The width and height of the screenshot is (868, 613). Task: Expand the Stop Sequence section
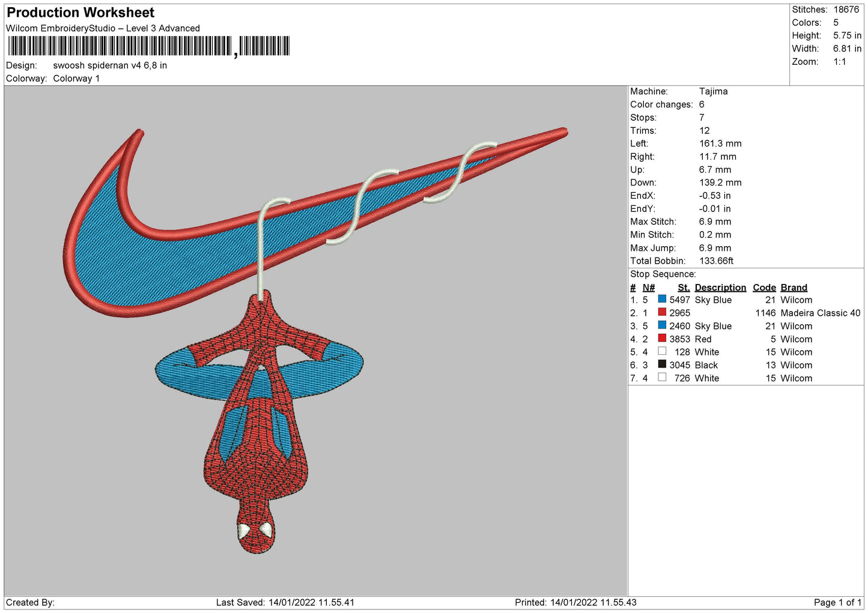663,274
